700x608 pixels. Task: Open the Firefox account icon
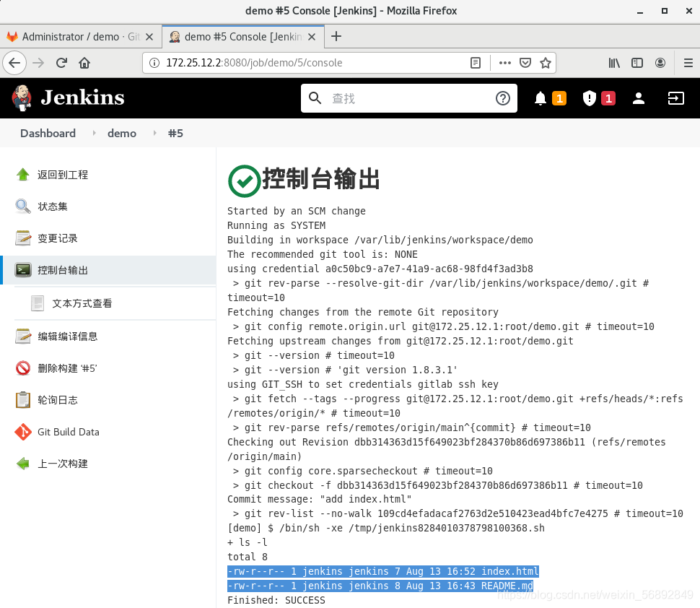point(660,63)
